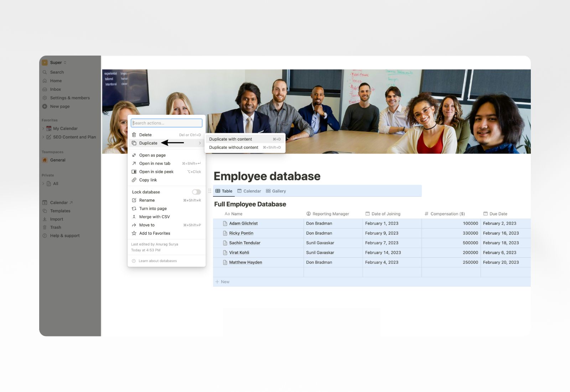Viewport: 570px width, 392px height.
Task: Choose Duplicate without content
Action: coord(245,147)
